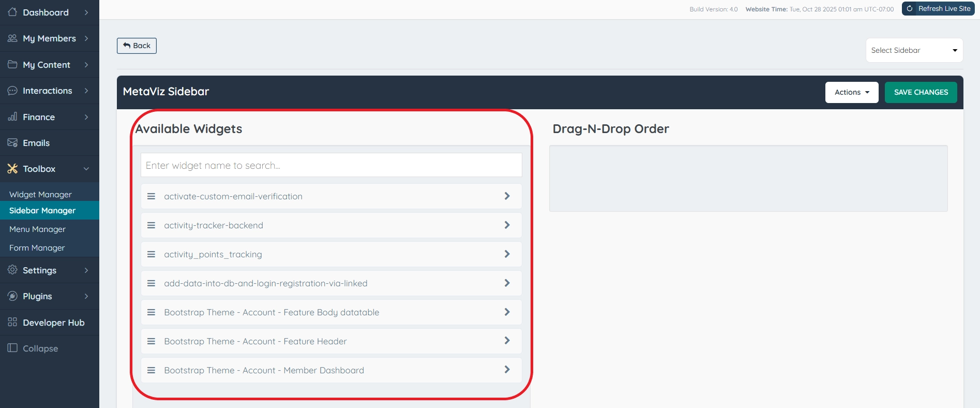This screenshot has width=980, height=408.
Task: Click the Developer Hub grid icon
Action: click(12, 322)
